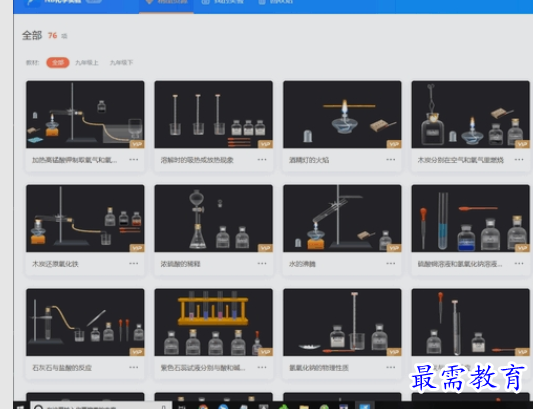Click the title text 酒精灯的火焰

[309, 160]
